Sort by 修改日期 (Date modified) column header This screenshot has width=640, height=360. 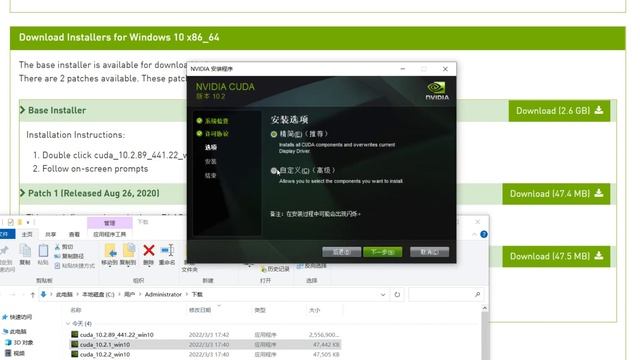[200, 310]
